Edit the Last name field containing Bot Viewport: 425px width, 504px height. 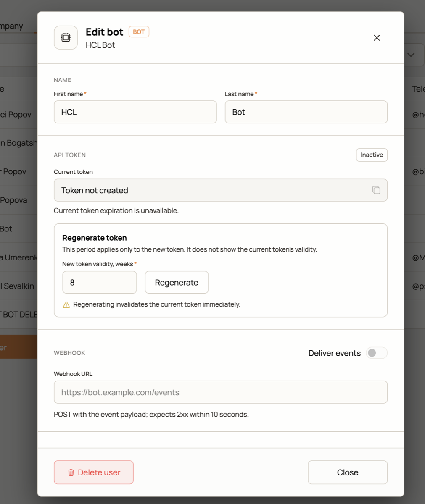pos(306,112)
